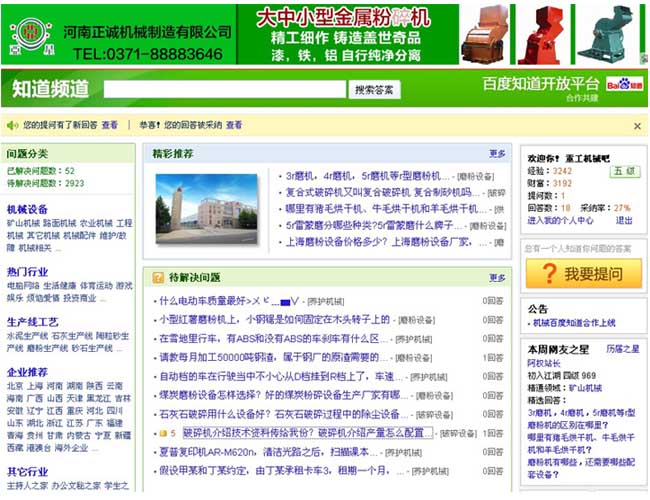Open 哪里有猪毛烘干机 recommended article

tap(386, 209)
